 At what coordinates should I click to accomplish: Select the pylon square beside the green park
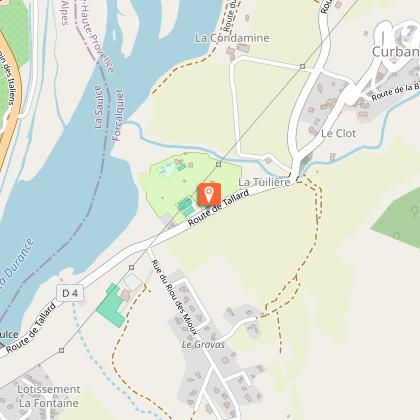pos(219,164)
